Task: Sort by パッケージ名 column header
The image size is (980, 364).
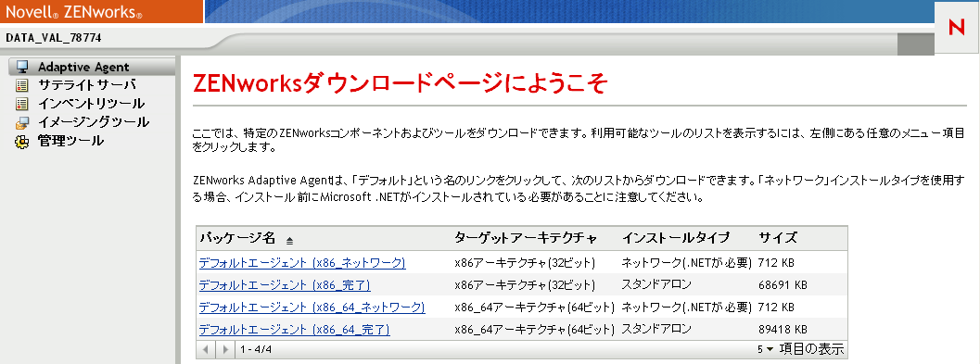Action: pyautogui.click(x=237, y=238)
